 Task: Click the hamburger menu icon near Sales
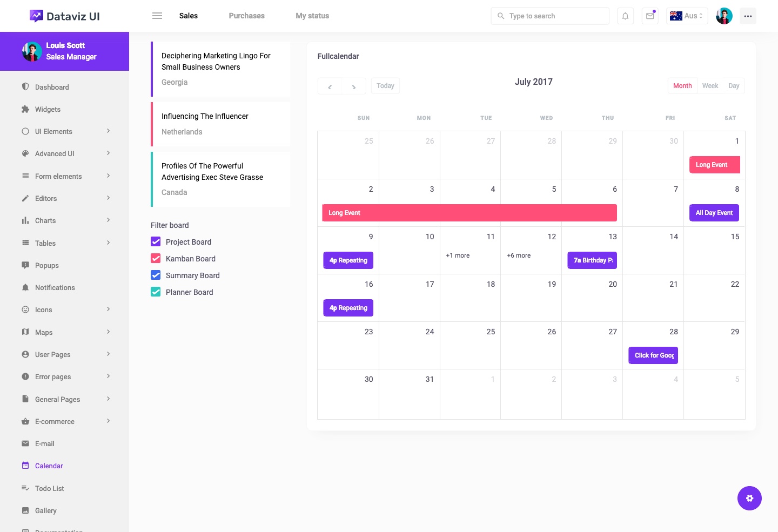pyautogui.click(x=157, y=16)
